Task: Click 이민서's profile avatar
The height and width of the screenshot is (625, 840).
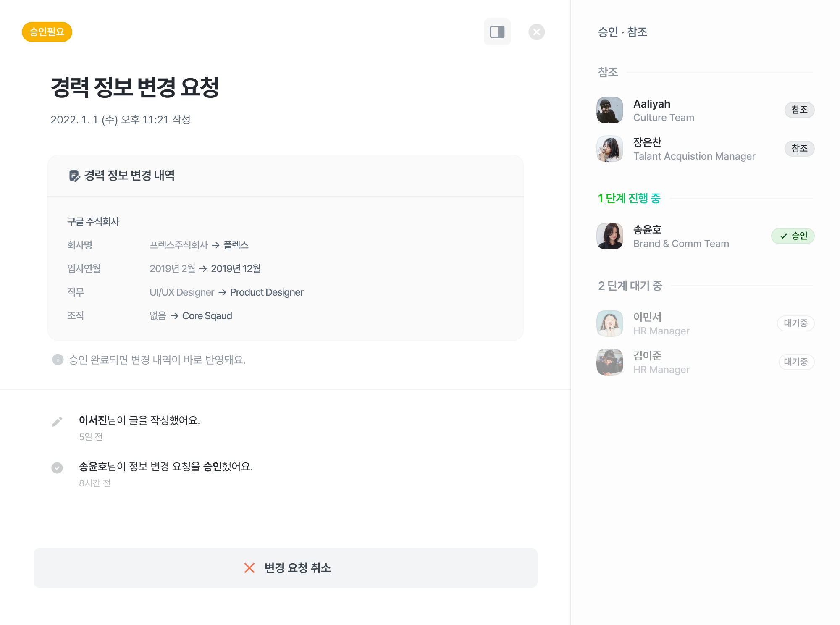Action: click(x=609, y=323)
